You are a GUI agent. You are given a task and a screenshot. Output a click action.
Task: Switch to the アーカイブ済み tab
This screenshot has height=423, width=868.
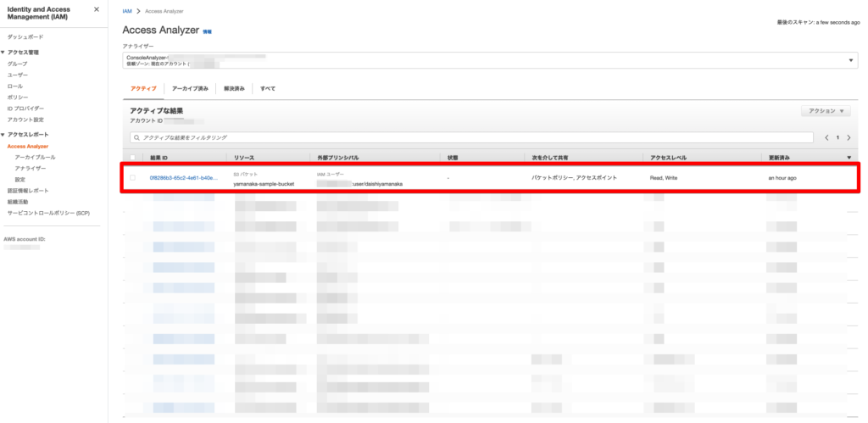click(x=190, y=88)
